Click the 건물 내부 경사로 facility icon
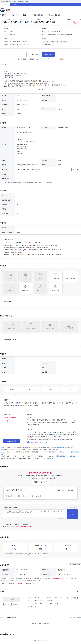81x644 pixels. coord(69,326)
